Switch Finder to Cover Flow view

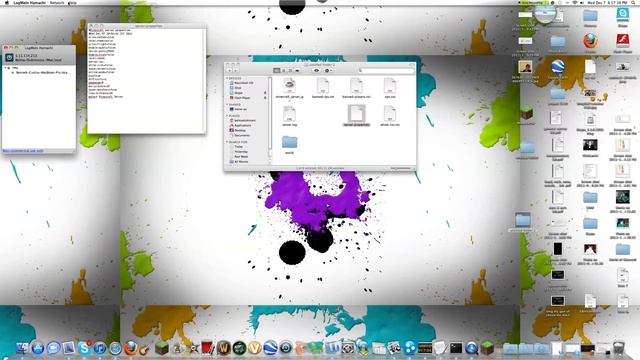pyautogui.click(x=297, y=71)
